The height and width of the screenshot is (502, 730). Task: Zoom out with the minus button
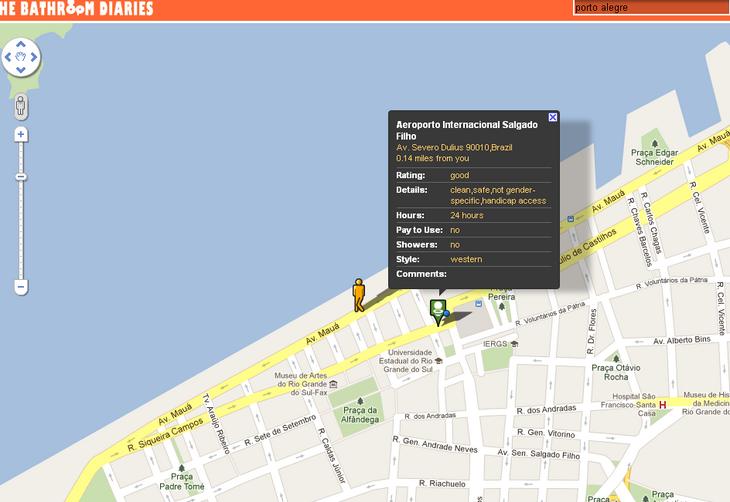(21, 287)
